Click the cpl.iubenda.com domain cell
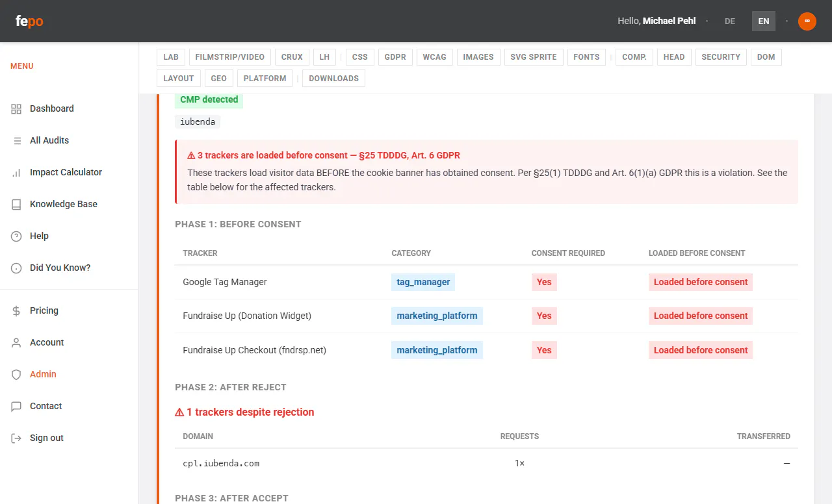This screenshot has width=832, height=504. point(221,464)
